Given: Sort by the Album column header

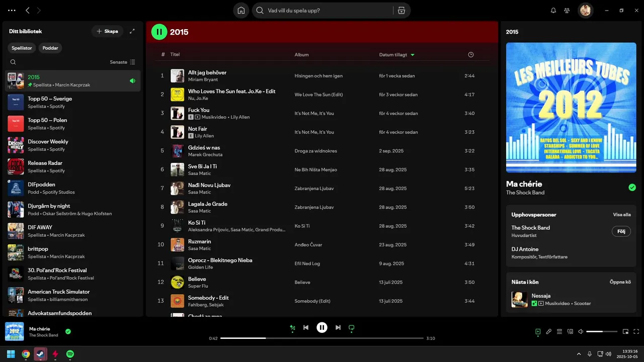Looking at the screenshot, I should (302, 54).
